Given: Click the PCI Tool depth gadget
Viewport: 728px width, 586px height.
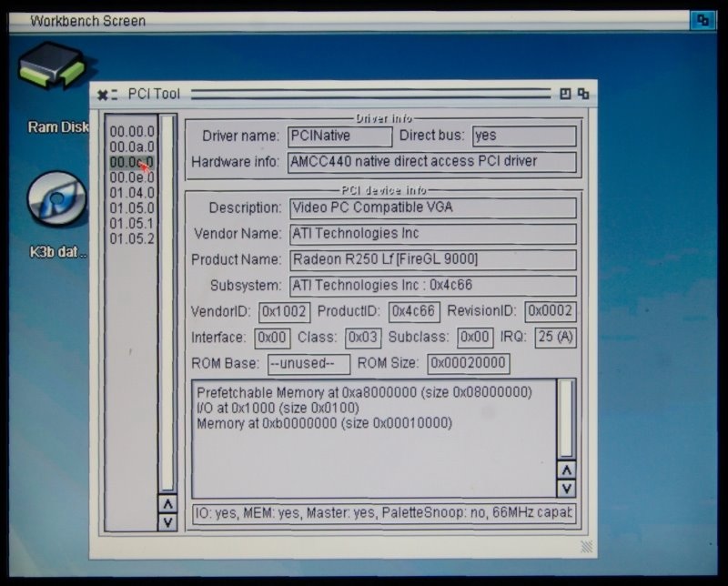Looking at the screenshot, I should coord(583,94).
